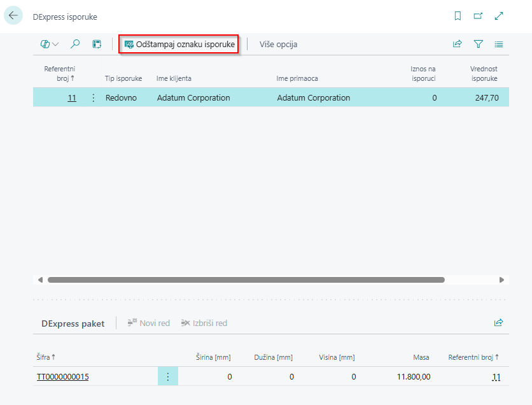Expand page to full screen

[499, 17]
